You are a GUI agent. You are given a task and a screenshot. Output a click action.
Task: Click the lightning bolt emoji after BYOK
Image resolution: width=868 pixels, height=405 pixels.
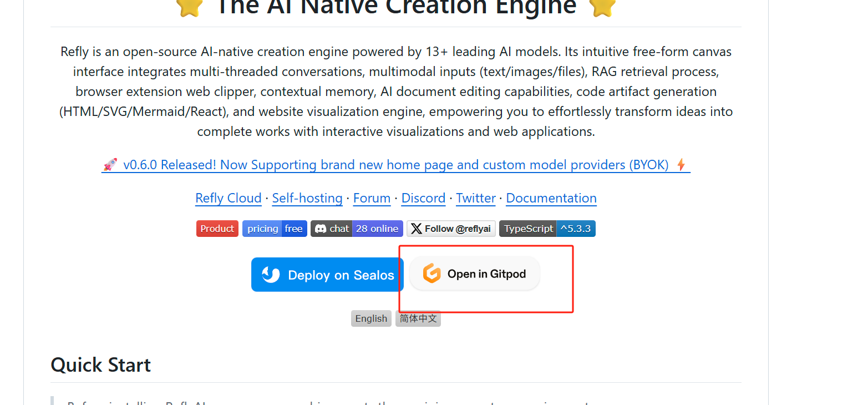[x=681, y=165]
